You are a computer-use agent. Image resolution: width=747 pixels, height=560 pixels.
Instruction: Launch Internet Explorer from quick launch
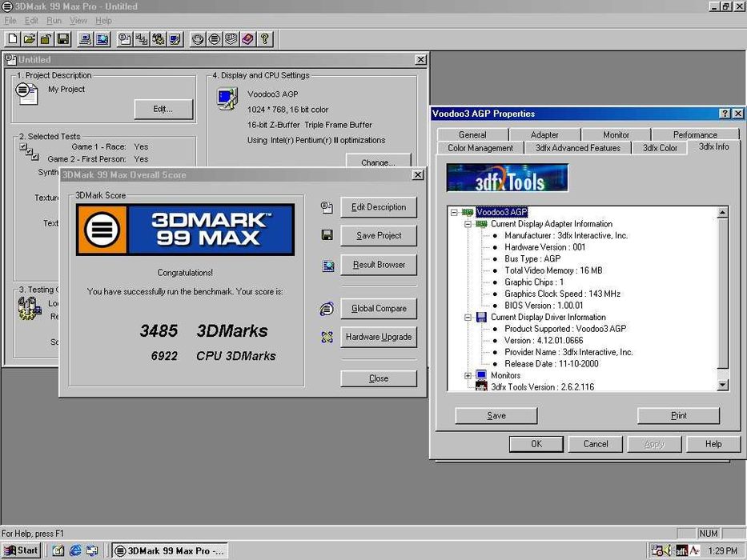click(74, 550)
